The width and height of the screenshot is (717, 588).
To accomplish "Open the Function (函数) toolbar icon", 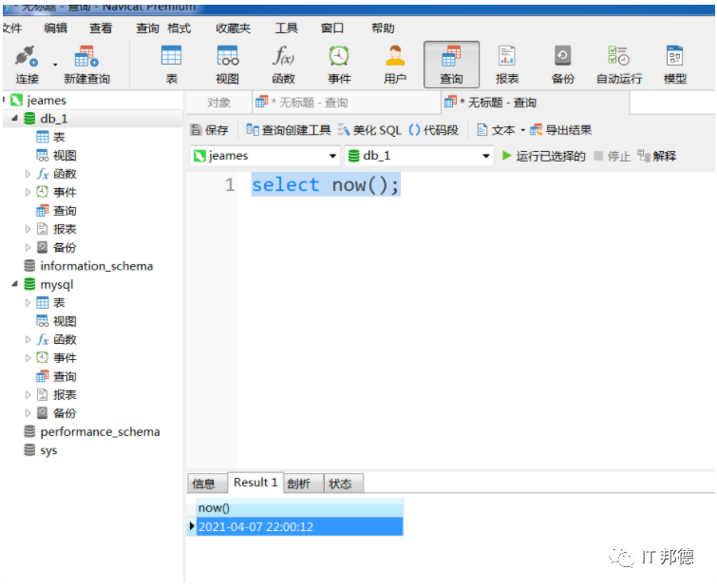I will pos(283,65).
